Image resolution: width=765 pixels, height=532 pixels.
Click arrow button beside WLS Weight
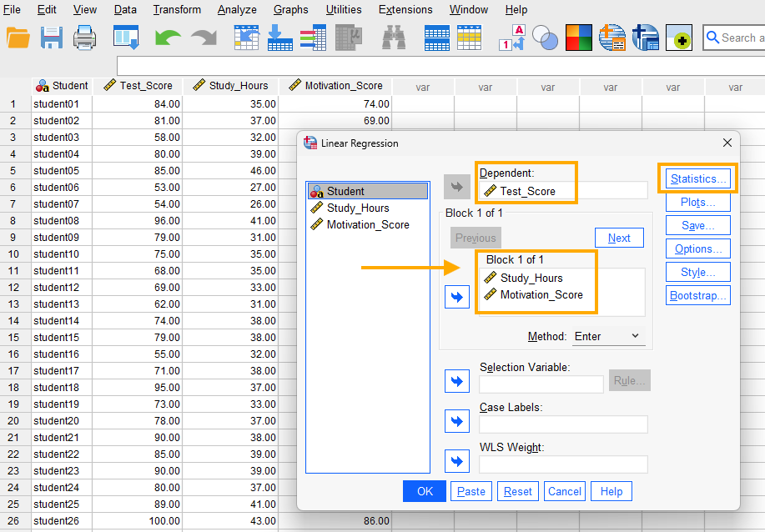click(x=456, y=461)
